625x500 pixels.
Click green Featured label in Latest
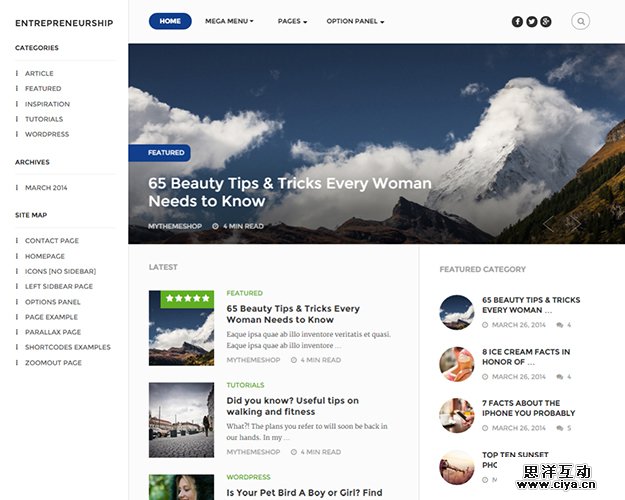pos(245,293)
